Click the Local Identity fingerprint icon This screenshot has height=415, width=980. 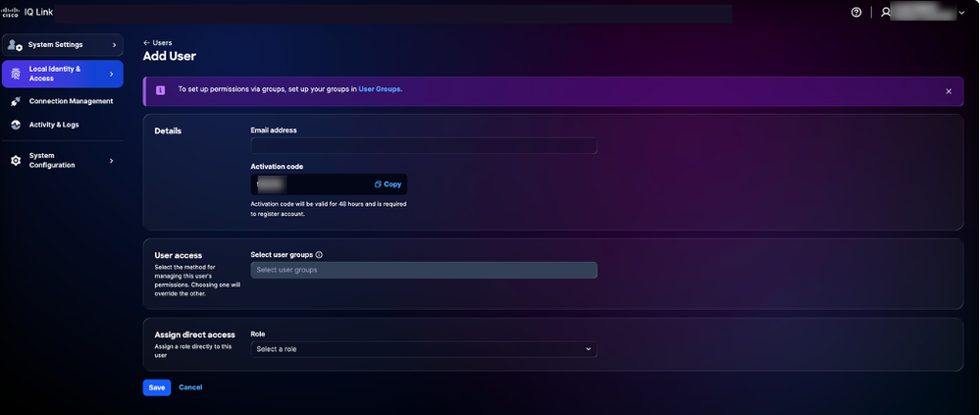16,74
